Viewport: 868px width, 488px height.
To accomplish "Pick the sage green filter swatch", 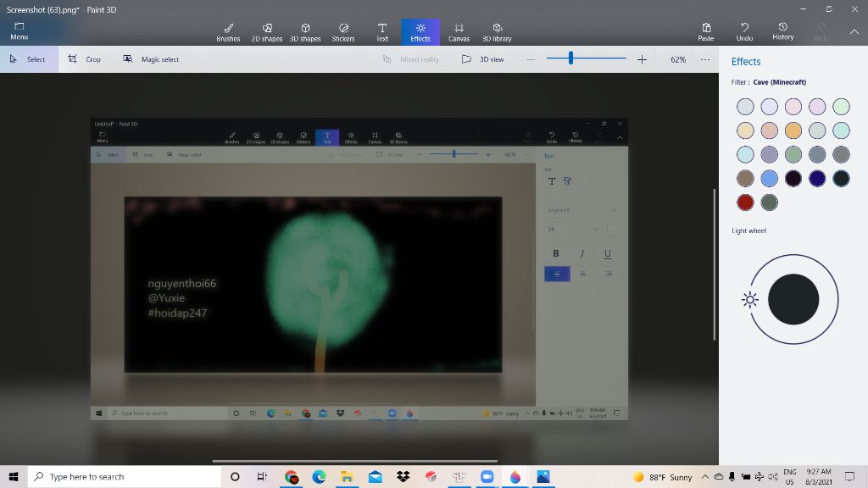I will click(793, 154).
